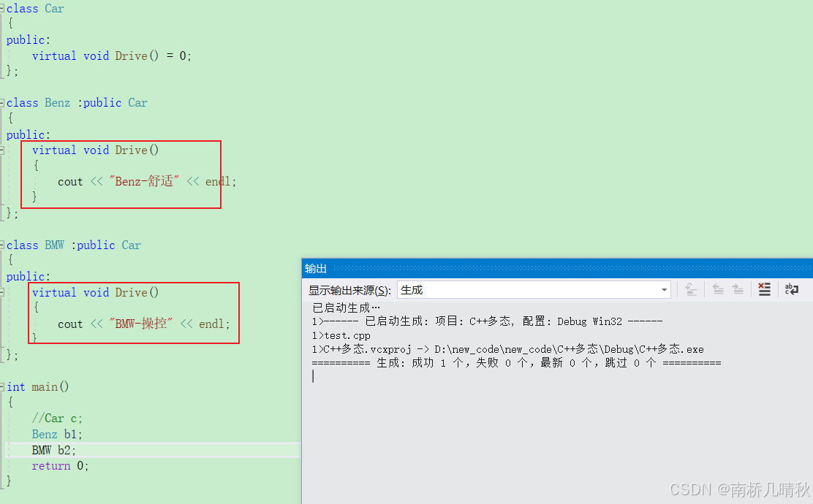This screenshot has height=504, width=813.
Task: Click 'return 0;' in main
Action: tap(60, 466)
